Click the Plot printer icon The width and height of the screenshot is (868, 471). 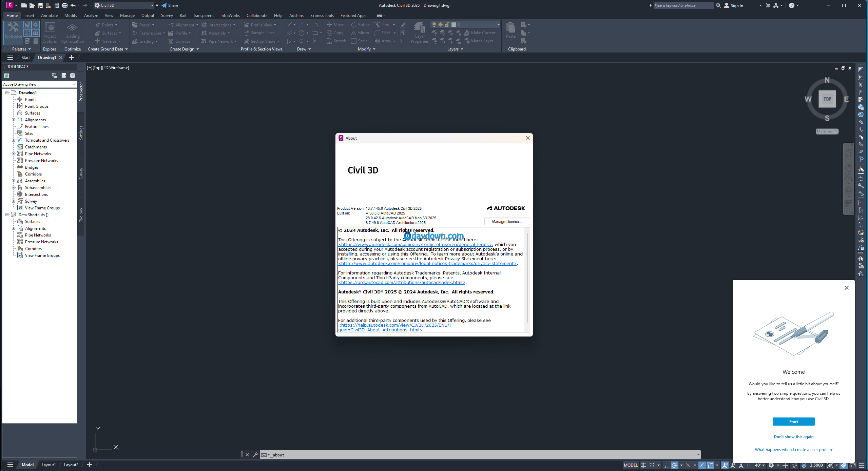tap(64, 5)
